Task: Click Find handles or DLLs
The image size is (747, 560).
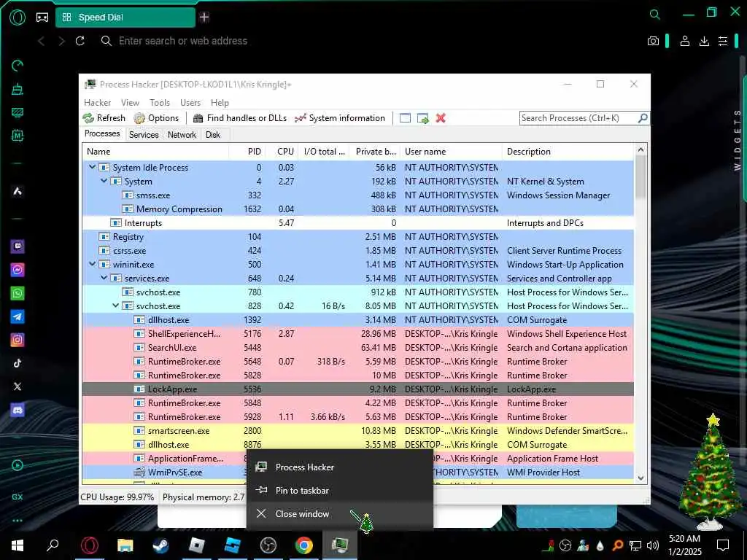Action: coord(239,118)
